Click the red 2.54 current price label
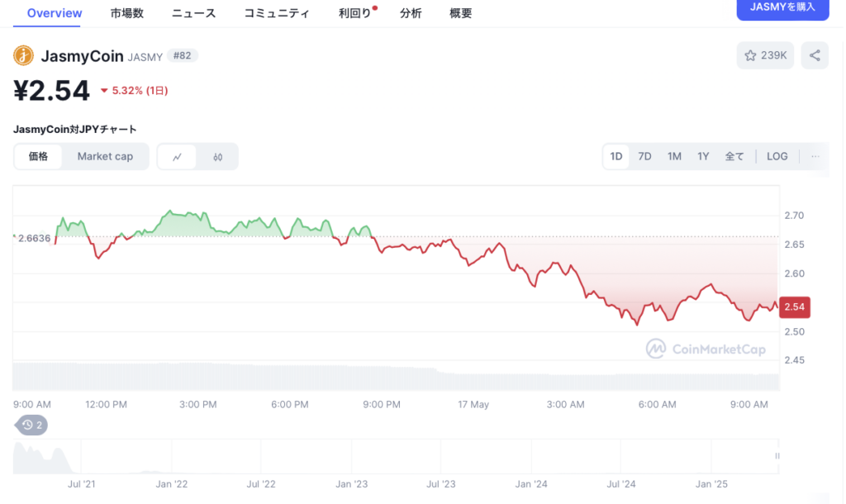 (x=795, y=307)
